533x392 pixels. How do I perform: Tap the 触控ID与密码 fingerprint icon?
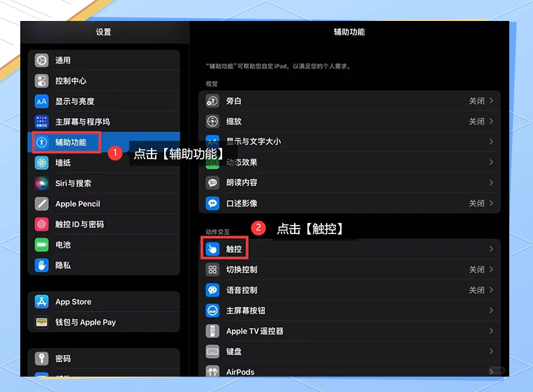coord(41,224)
